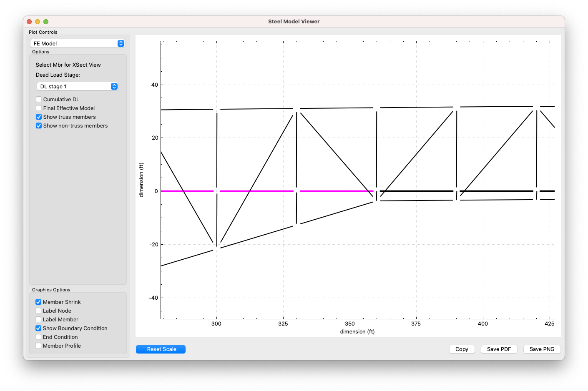This screenshot has width=588, height=391.
Task: Enable Label Node option
Action: 38,311
